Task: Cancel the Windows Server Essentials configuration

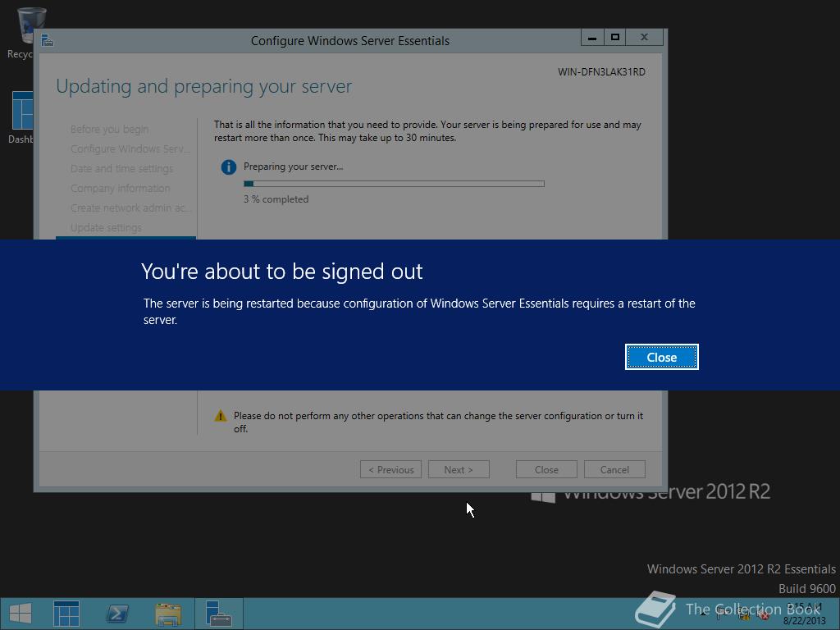Action: [614, 469]
